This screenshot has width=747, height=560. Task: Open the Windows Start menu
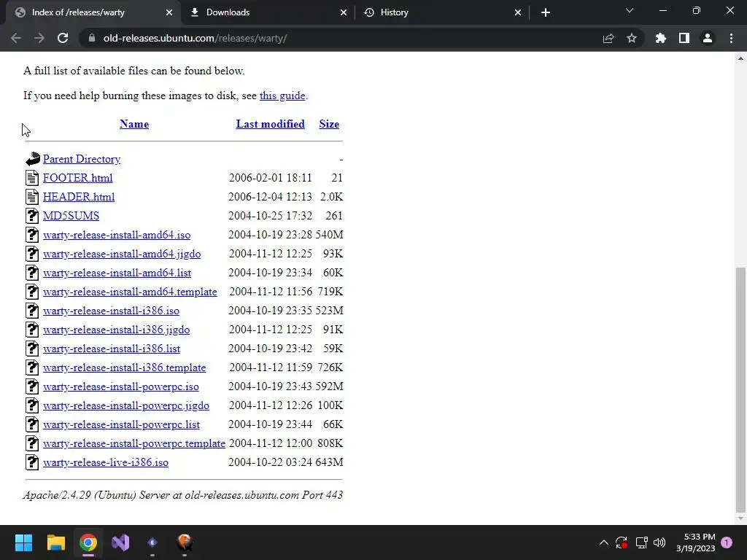click(x=23, y=542)
